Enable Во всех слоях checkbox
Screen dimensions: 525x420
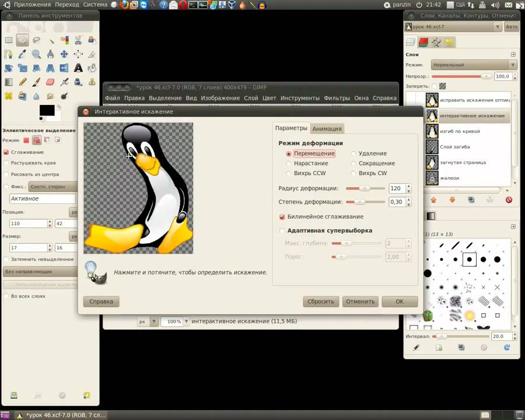[6, 296]
